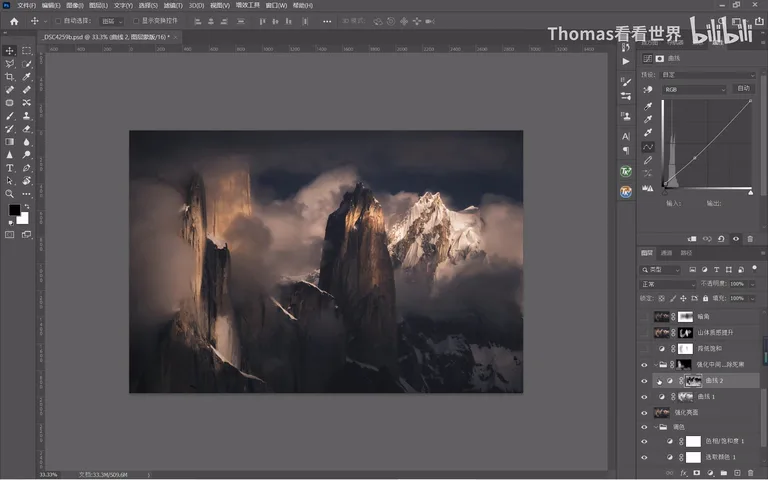Clip the adjustment to the layer below
Image resolution: width=768 pixels, height=480 pixels.
point(692,239)
